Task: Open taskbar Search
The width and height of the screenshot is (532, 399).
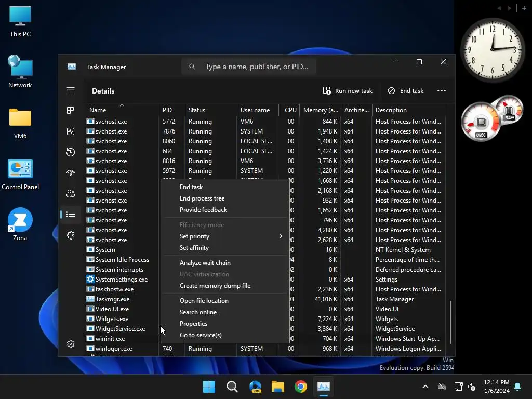Action: [x=232, y=387]
